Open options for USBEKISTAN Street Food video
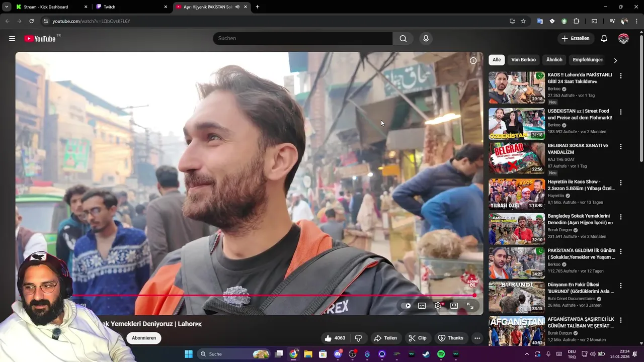 point(621,112)
